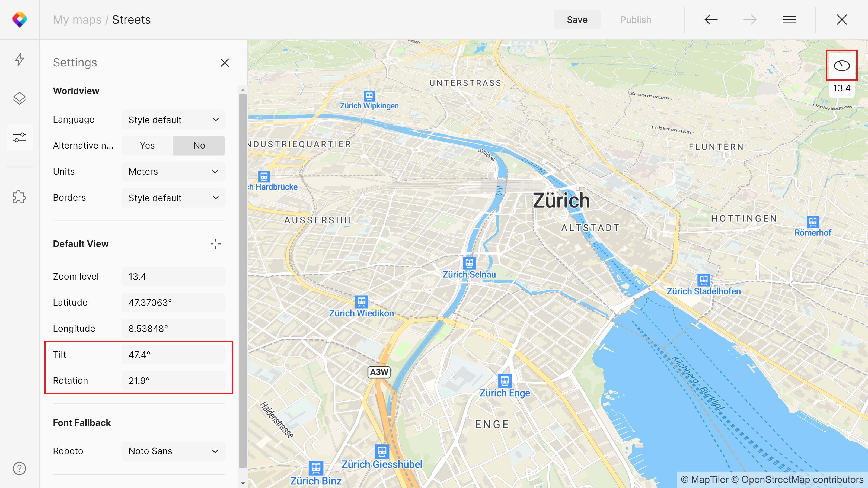Go to My maps breadcrumb
This screenshot has width=868, height=488.
[77, 20]
